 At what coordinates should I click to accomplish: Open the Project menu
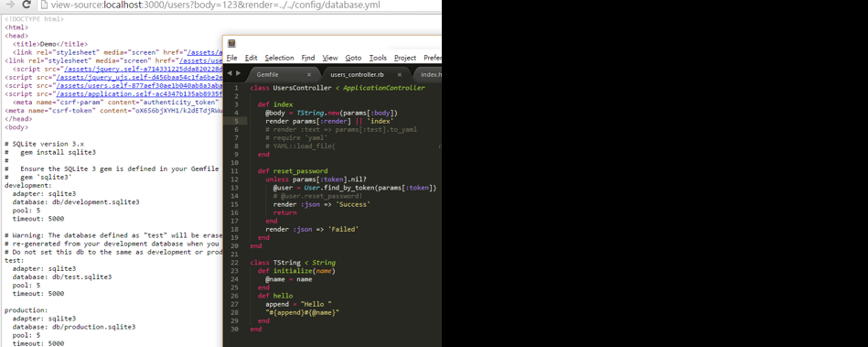click(405, 58)
